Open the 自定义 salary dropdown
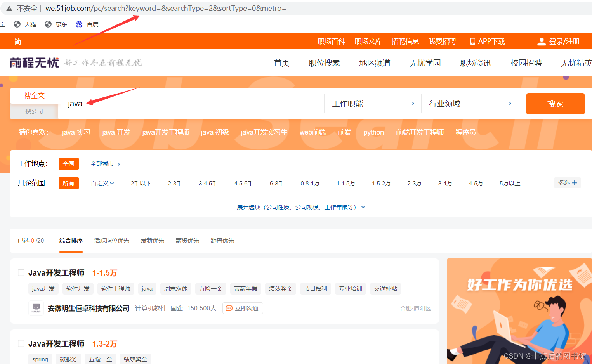 click(102, 183)
